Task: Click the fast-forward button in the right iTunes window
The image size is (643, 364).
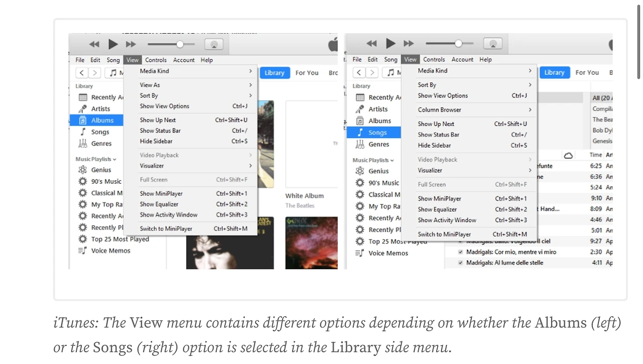Action: click(x=409, y=44)
